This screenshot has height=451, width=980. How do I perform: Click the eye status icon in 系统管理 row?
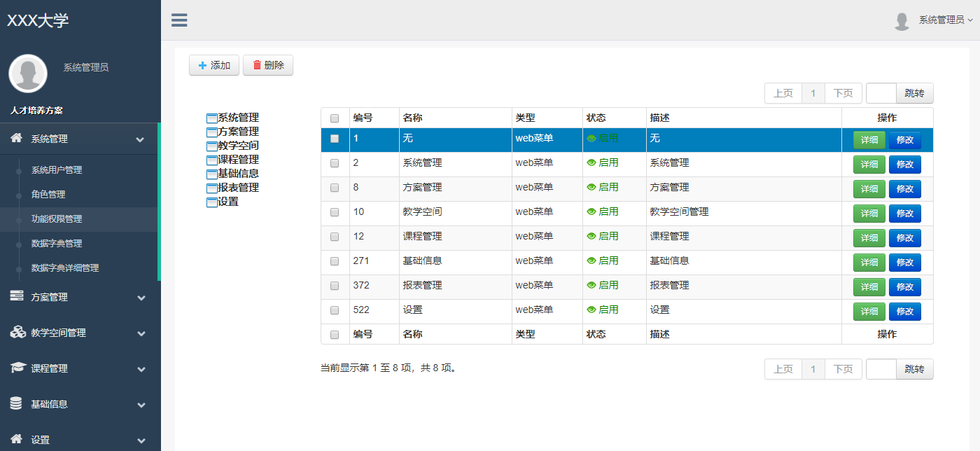click(591, 162)
